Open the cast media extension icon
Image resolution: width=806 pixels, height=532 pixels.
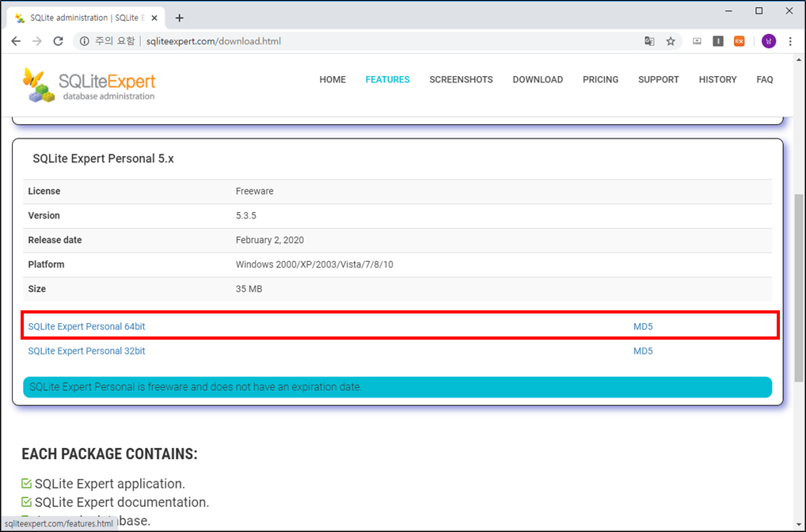click(697, 41)
